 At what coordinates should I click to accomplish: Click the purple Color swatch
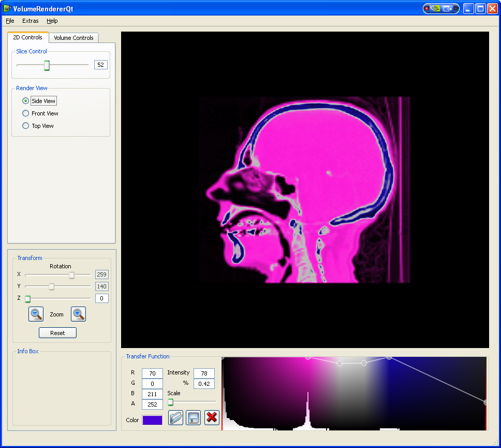click(x=152, y=420)
